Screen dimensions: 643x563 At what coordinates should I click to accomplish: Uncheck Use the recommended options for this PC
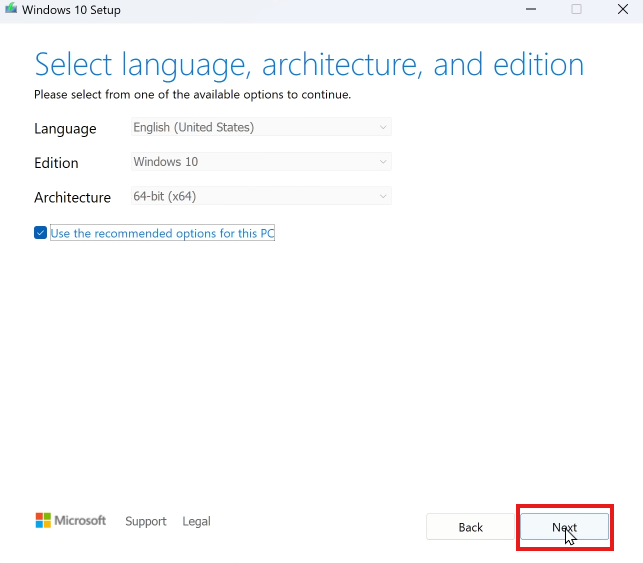[x=40, y=232]
